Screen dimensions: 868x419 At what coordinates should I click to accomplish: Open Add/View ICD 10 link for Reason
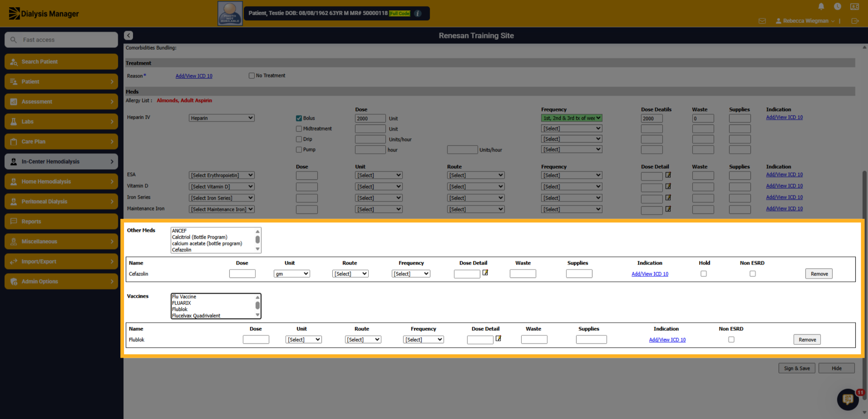click(194, 76)
